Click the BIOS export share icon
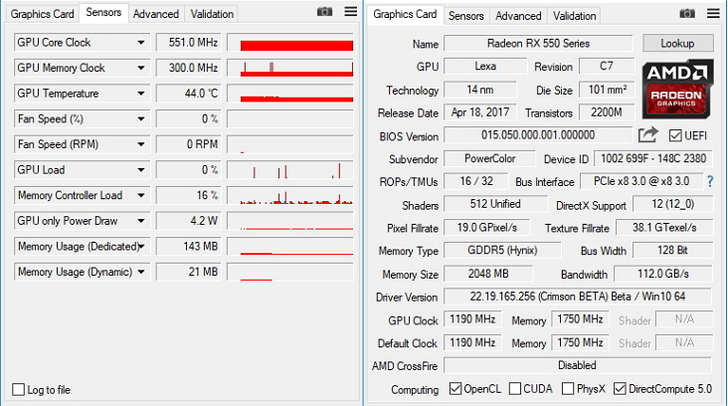This screenshot has height=406, width=728. click(648, 135)
